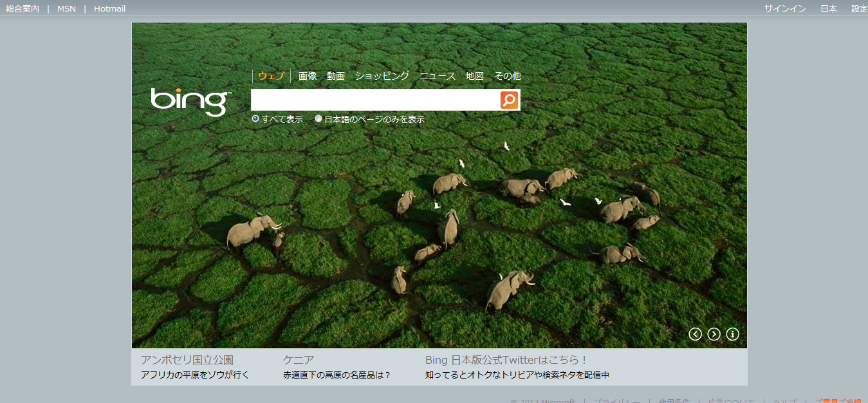868x403 pixels.
Task: Open the 動画 tab
Action: click(x=336, y=76)
